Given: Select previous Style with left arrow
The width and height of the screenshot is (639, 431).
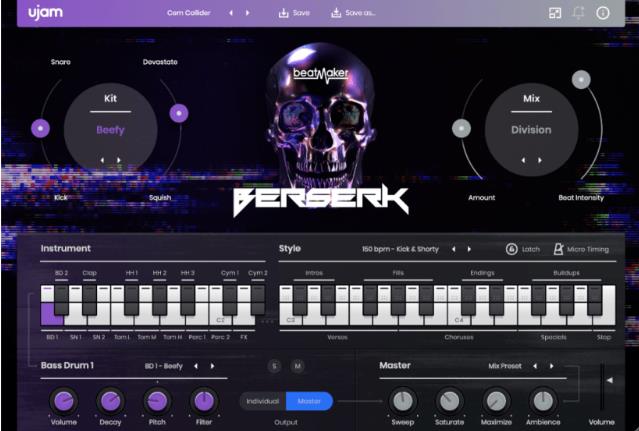Looking at the screenshot, I should pos(453,249).
